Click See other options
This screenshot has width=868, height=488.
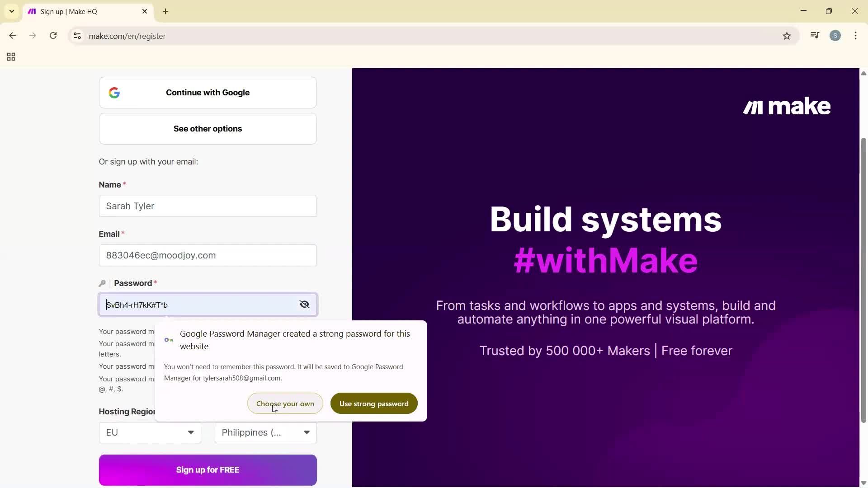click(x=208, y=128)
